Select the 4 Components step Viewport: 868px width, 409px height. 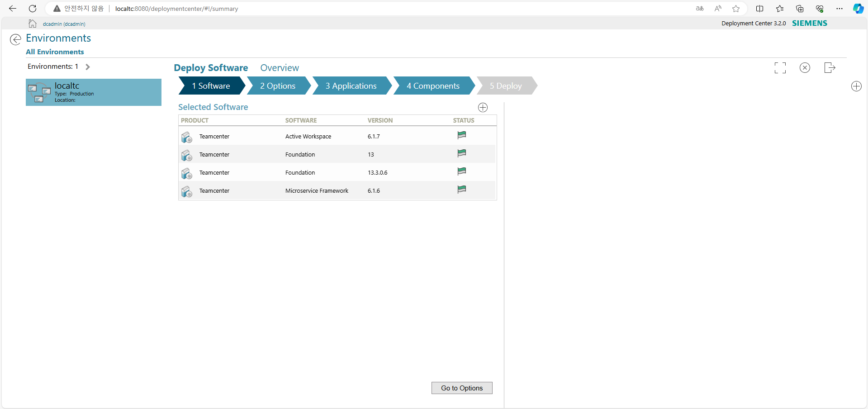(433, 86)
